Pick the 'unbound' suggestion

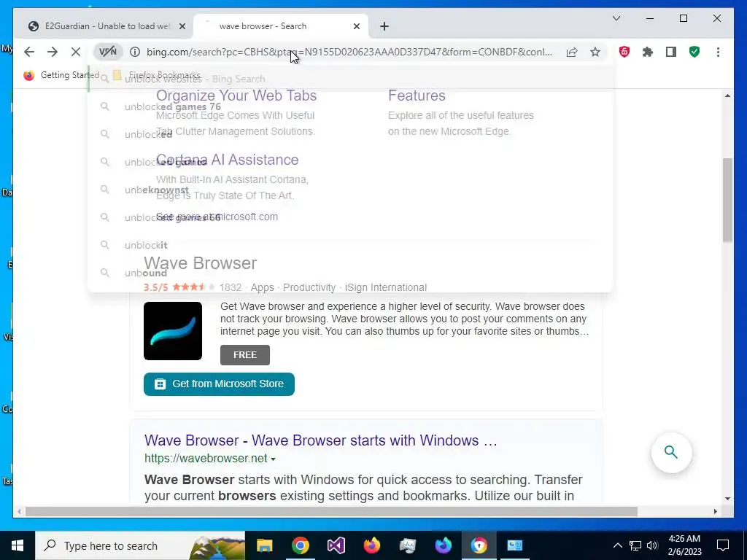click(x=350, y=273)
